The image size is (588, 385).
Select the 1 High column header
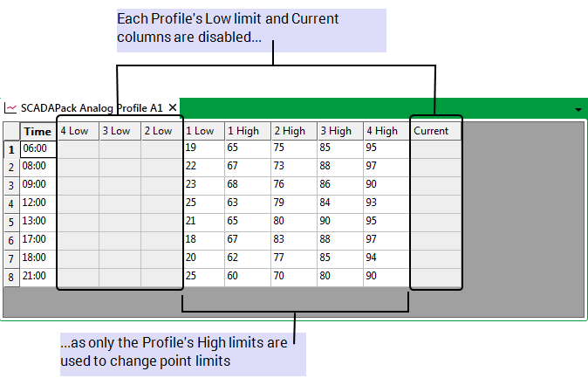[x=246, y=131]
